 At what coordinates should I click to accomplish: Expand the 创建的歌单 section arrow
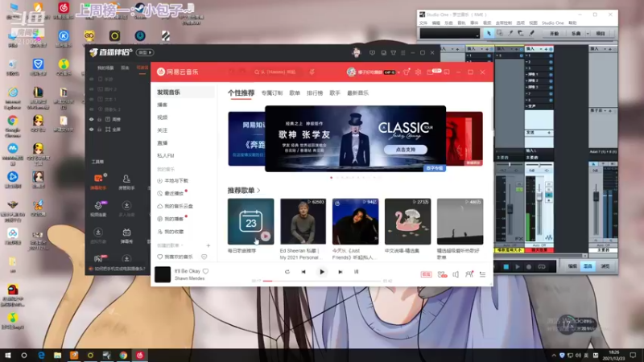182,245
